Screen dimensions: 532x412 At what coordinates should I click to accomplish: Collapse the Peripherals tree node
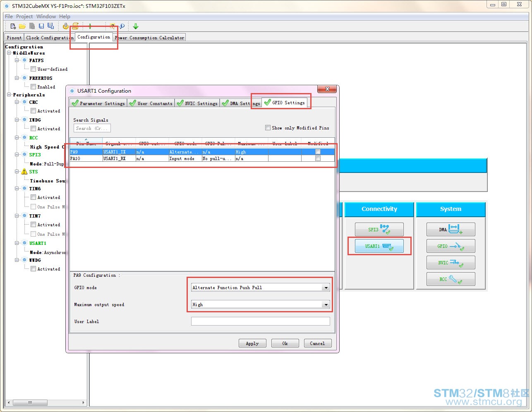(9, 95)
